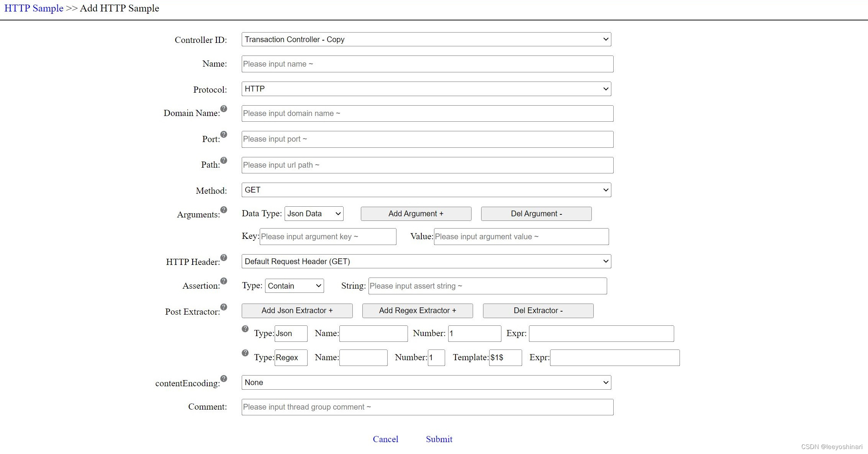Open Assertion Type dropdown showing Contain
This screenshot has height=454, width=868.
pyautogui.click(x=295, y=286)
